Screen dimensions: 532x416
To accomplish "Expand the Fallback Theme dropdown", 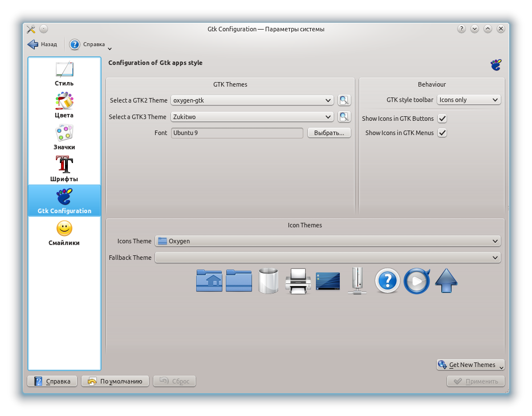I will 327,257.
